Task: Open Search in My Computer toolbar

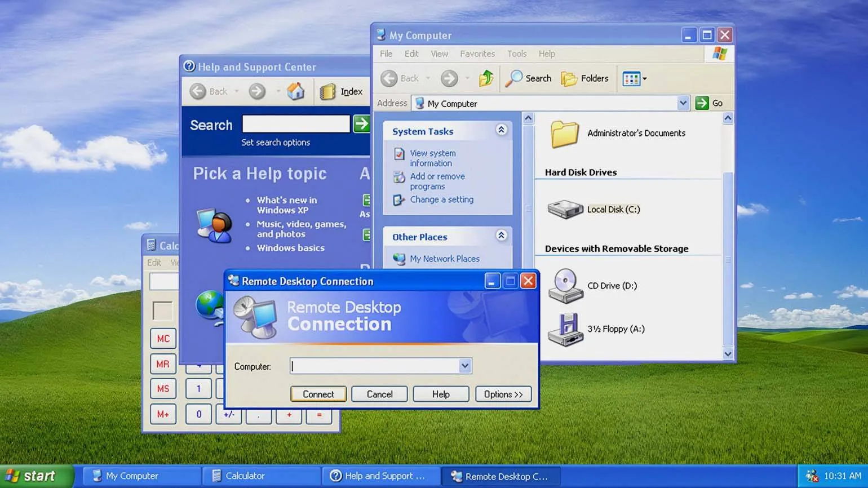Action: (528, 78)
